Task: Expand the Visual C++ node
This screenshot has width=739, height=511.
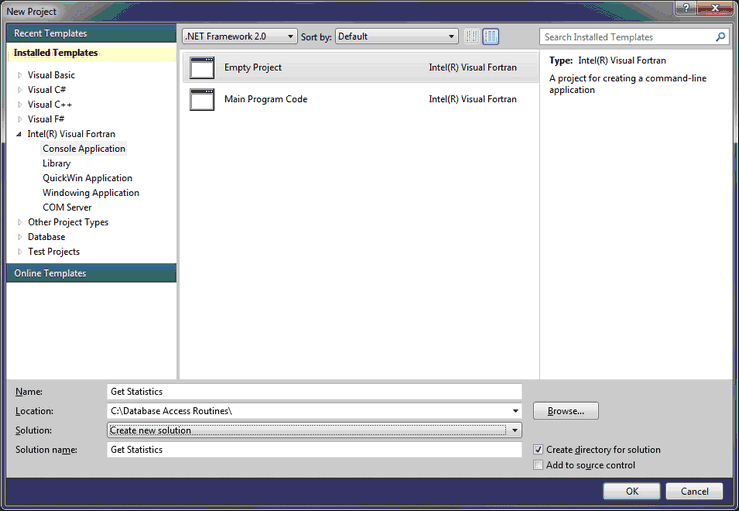Action: click(20, 105)
